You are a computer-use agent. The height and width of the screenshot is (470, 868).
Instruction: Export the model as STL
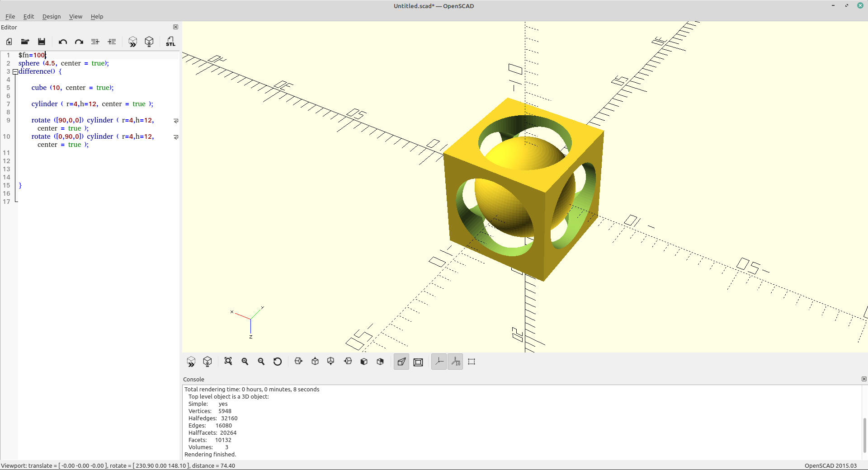point(170,42)
